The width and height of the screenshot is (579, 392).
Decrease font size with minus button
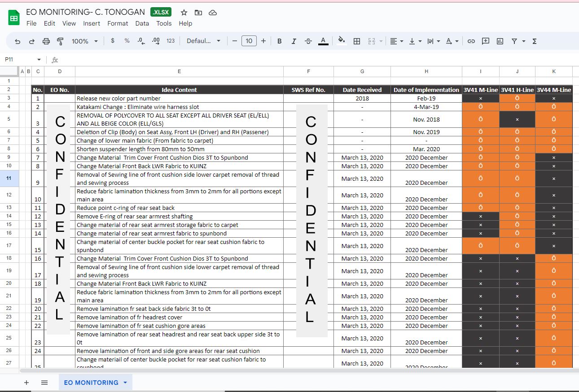coord(234,41)
